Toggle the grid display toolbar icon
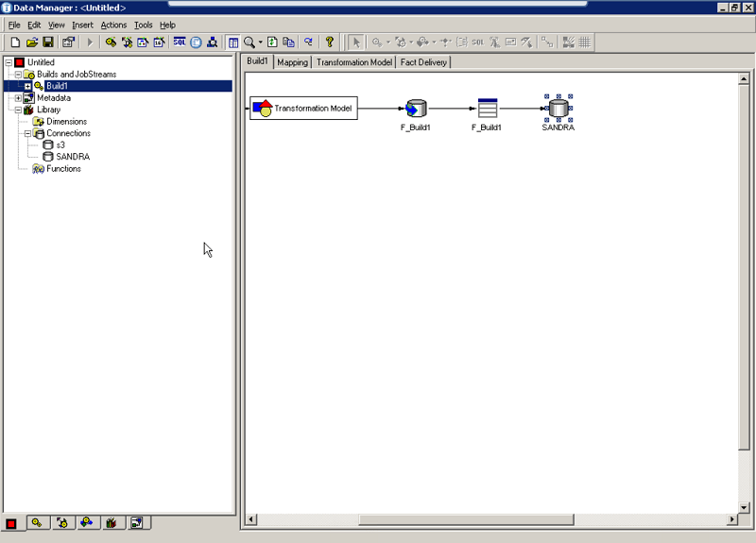 click(x=585, y=42)
